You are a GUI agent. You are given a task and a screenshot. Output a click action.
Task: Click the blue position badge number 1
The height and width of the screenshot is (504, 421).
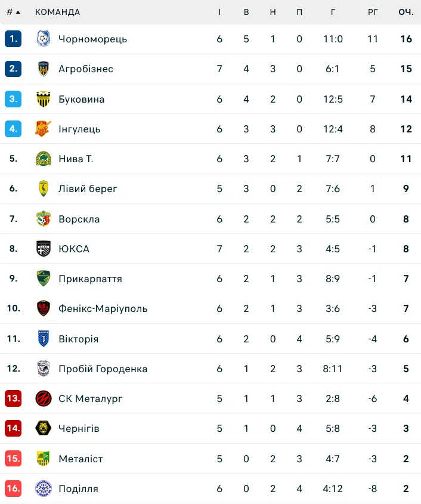coord(13,39)
